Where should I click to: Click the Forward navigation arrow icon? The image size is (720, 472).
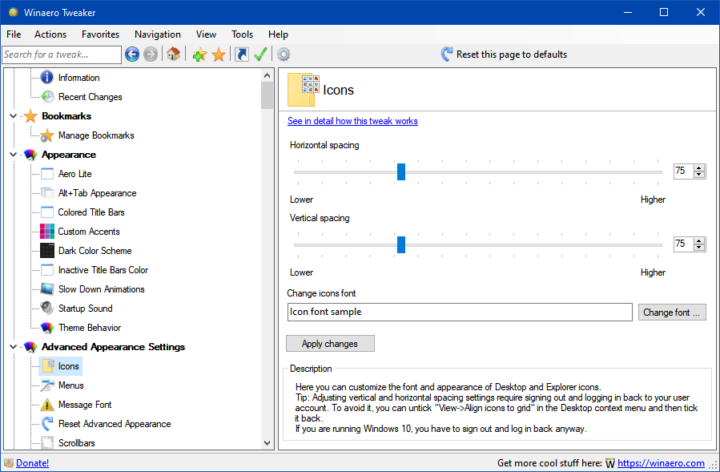coord(150,54)
